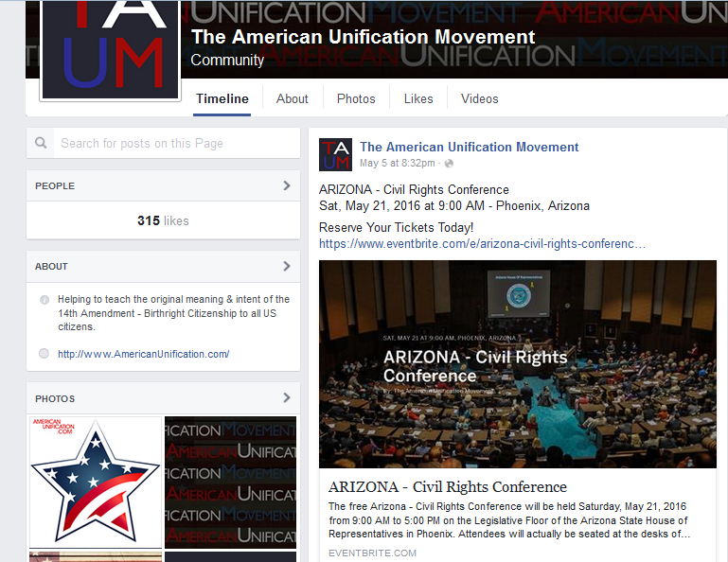Open the AmericanUnification.com website link
This screenshot has height=562, width=728.
pyautogui.click(x=144, y=354)
